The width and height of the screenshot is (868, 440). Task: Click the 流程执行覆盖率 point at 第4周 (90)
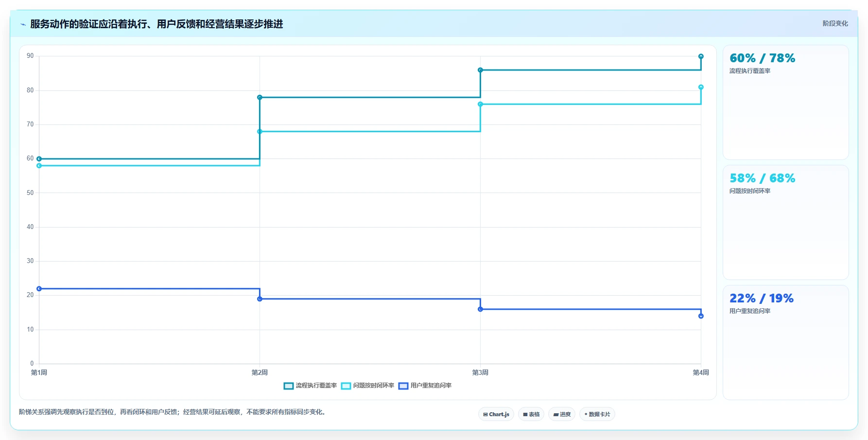(701, 56)
